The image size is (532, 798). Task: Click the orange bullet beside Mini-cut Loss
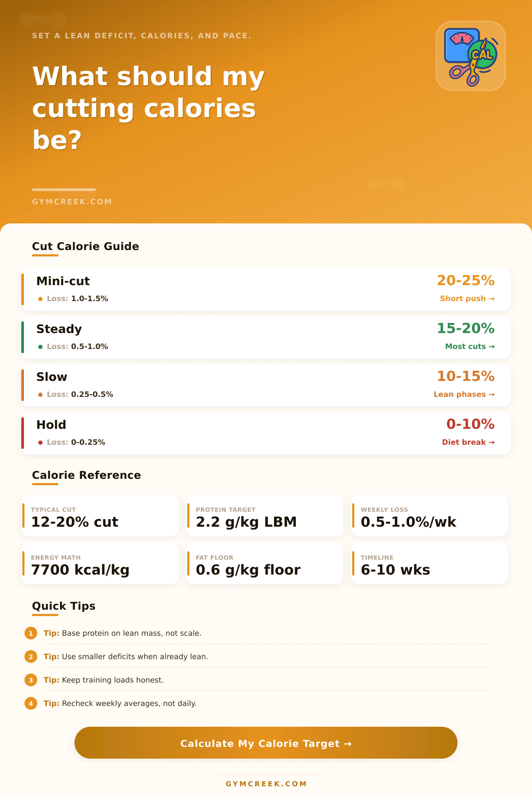coord(40,299)
